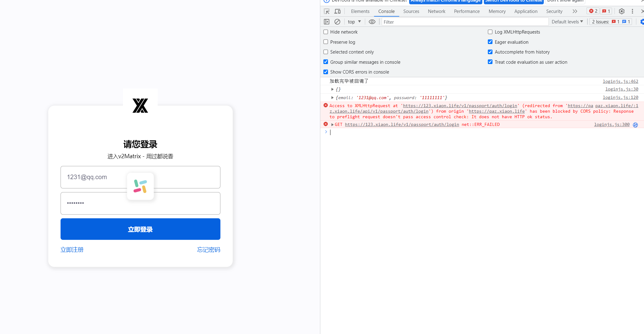Activate the inspect element picker icon
This screenshot has height=334, width=644.
tap(326, 11)
